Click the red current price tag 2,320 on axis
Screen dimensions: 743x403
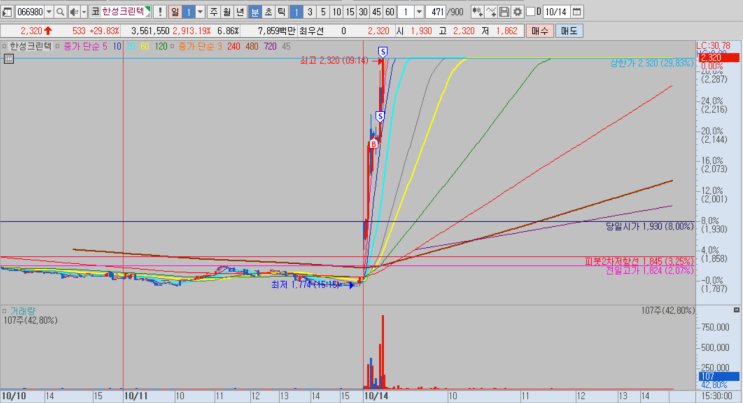coord(719,58)
